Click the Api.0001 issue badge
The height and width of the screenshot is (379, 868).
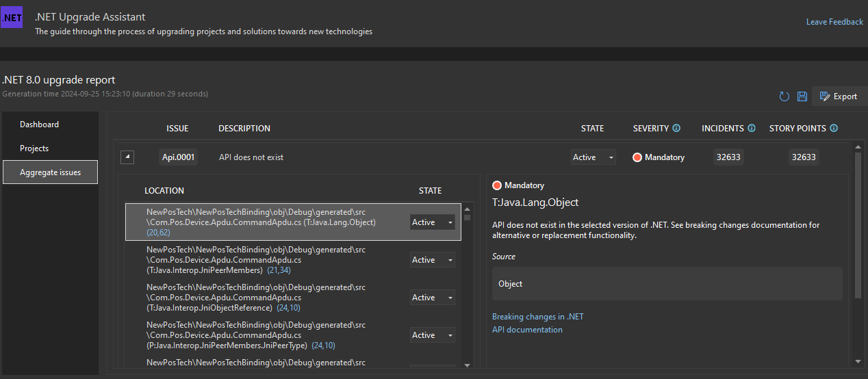coord(178,157)
